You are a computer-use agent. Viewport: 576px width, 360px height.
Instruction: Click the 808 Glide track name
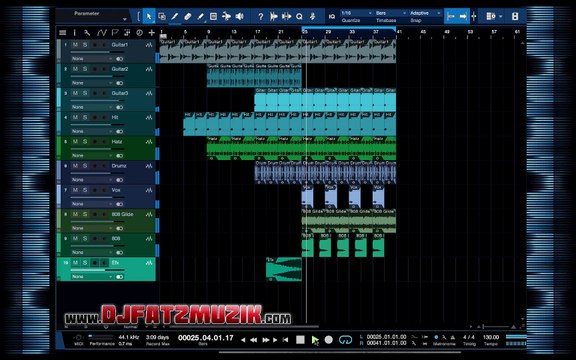pyautogui.click(x=122, y=215)
